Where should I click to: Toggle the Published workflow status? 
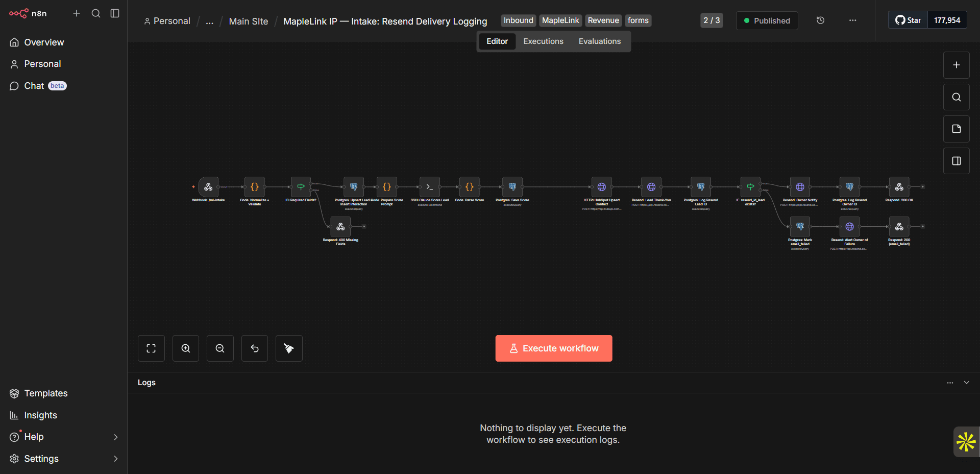tap(767, 20)
